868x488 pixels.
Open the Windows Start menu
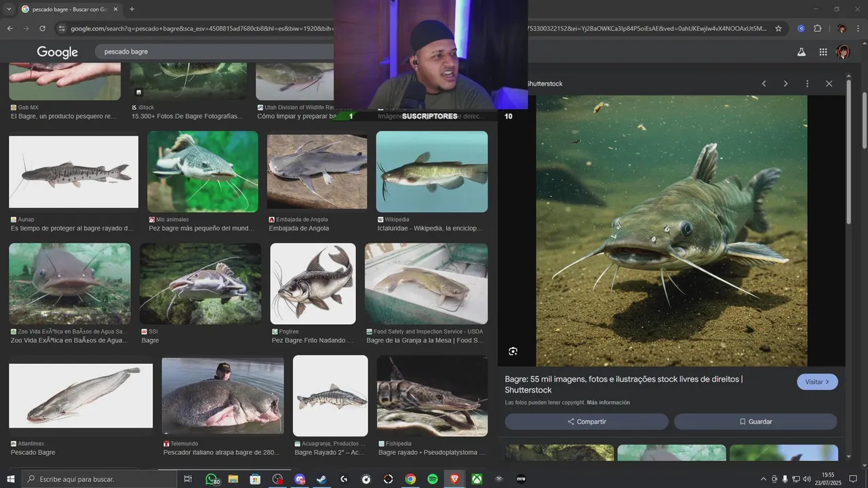point(11,479)
